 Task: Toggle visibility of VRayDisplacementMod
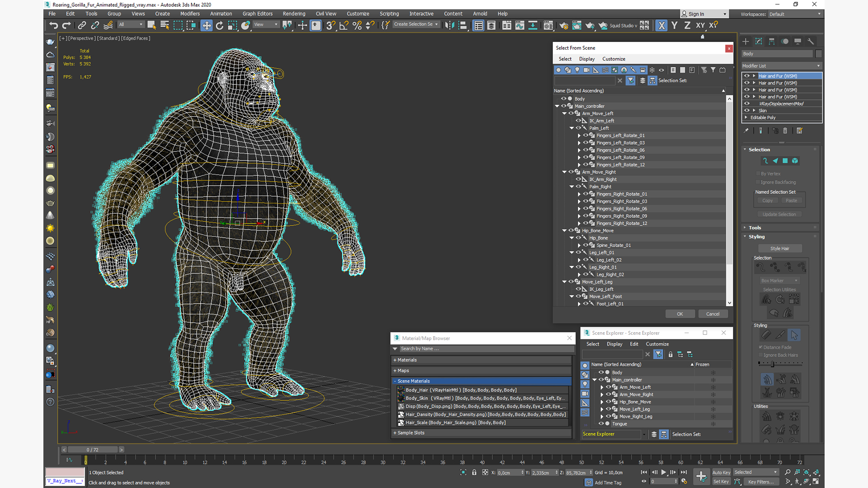click(747, 103)
